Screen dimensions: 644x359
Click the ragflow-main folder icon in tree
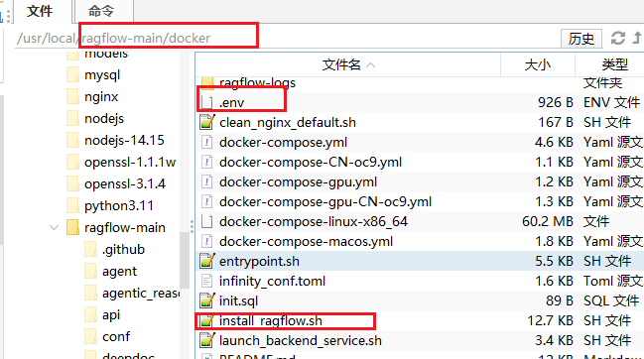[x=72, y=227]
